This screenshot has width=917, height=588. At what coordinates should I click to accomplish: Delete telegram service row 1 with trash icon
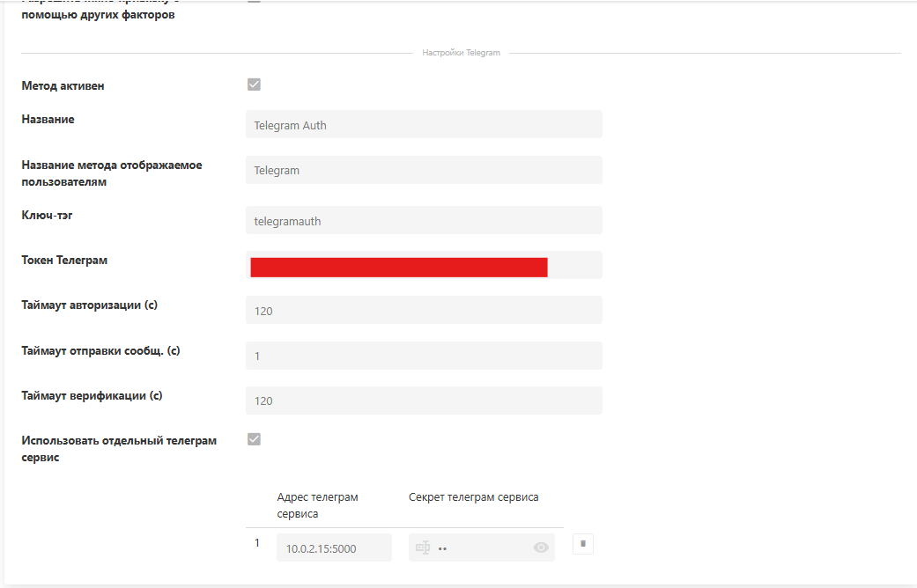pyautogui.click(x=583, y=544)
